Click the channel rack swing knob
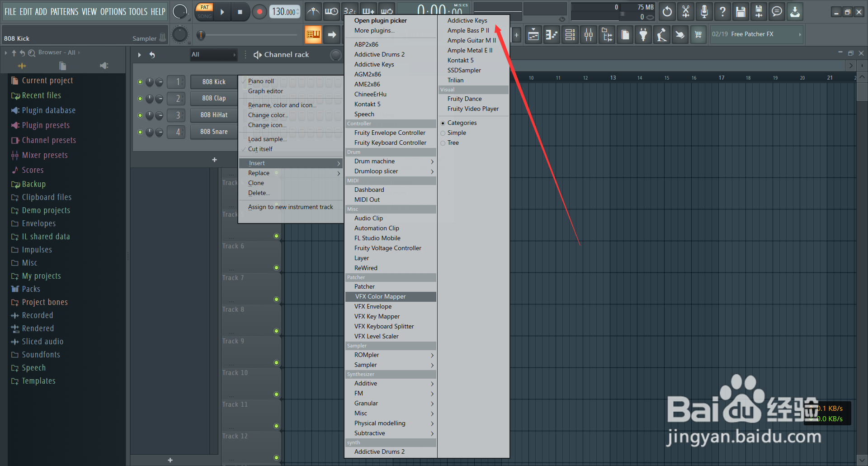This screenshot has width=868, height=466. (335, 55)
